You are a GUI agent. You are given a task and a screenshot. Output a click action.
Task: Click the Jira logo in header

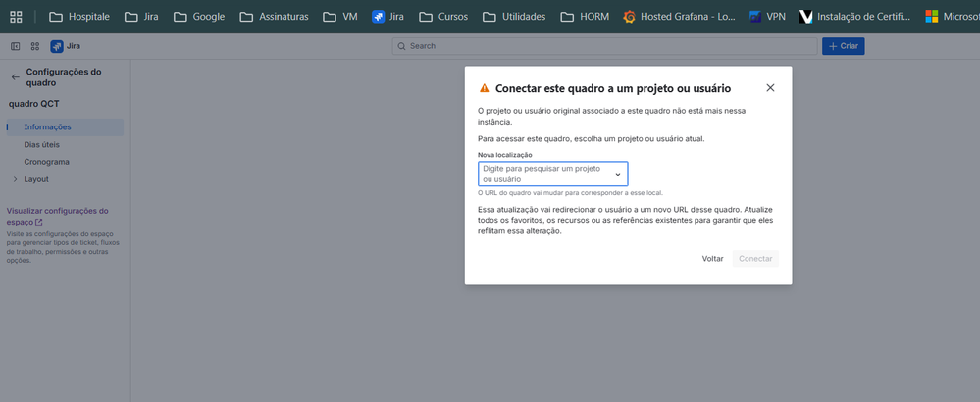point(65,46)
